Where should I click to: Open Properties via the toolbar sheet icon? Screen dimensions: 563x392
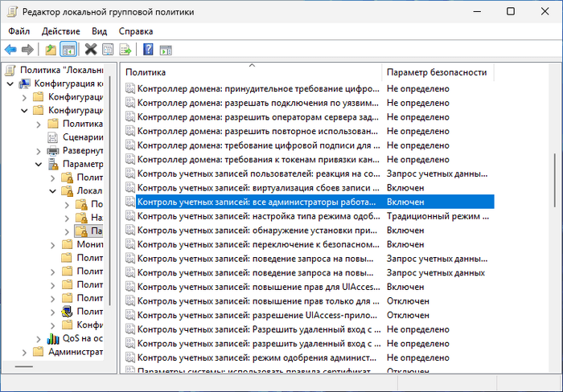pos(108,50)
